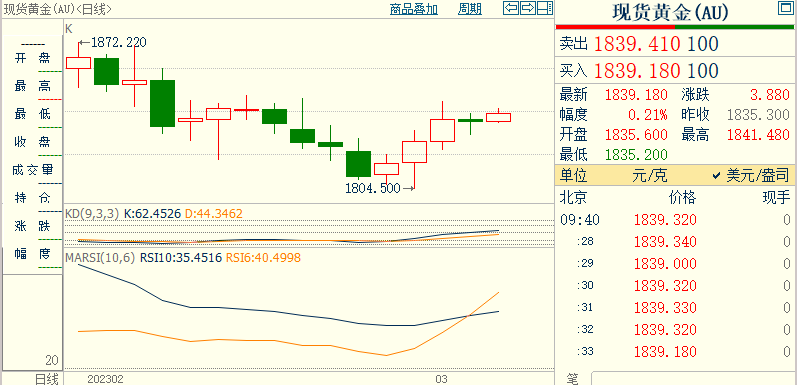Select the 收盘 item in sidebar
The width and height of the screenshot is (797, 385).
pyautogui.click(x=33, y=142)
